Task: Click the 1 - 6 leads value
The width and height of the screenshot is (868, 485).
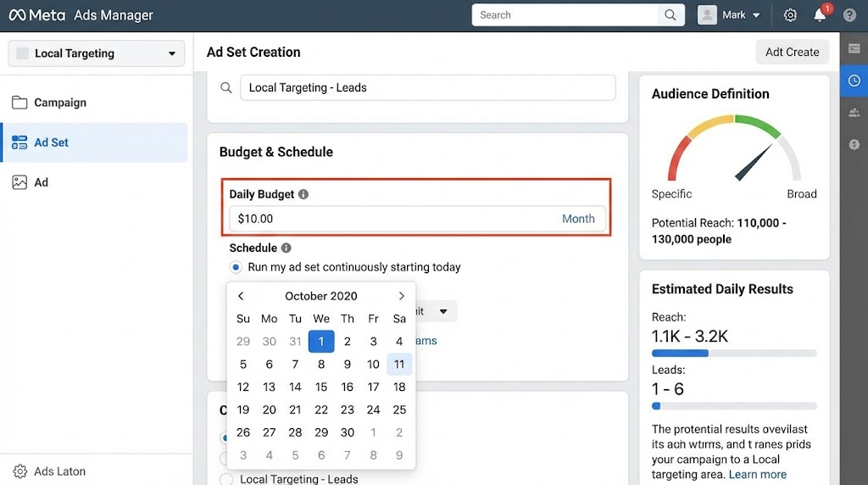Action: (x=668, y=389)
